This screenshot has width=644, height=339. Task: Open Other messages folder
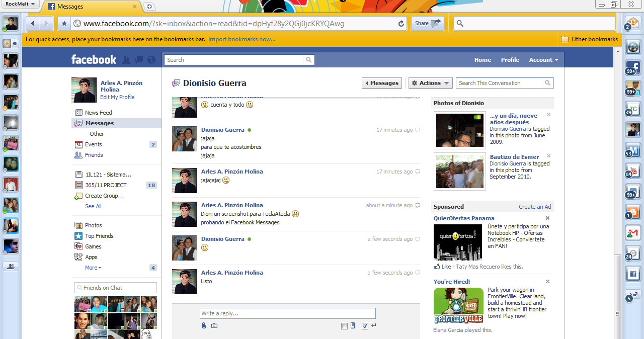point(97,134)
